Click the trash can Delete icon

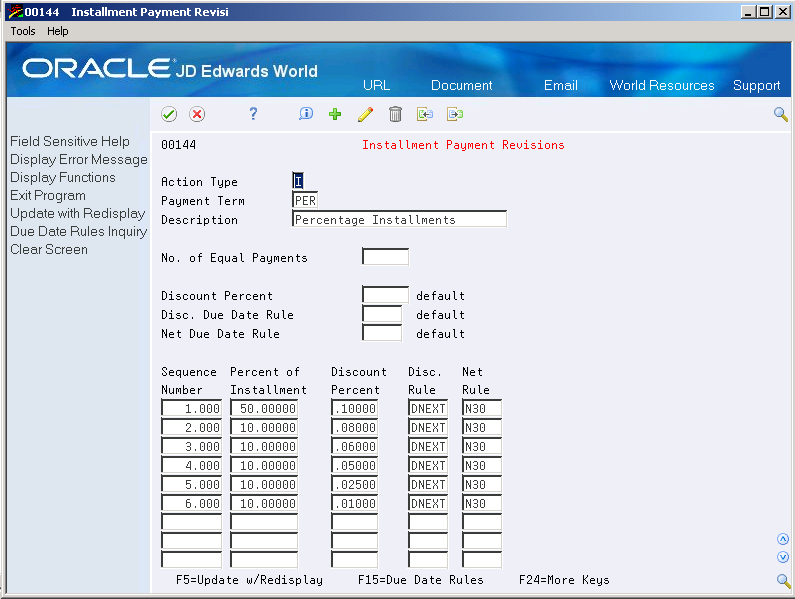click(x=395, y=114)
